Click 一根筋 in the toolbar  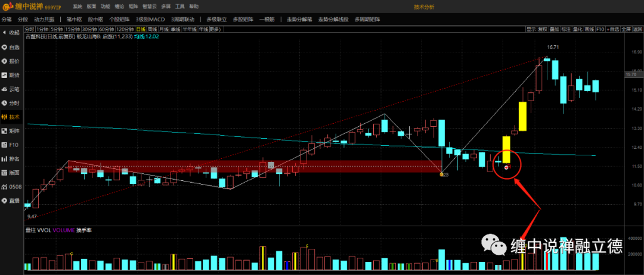(267, 19)
